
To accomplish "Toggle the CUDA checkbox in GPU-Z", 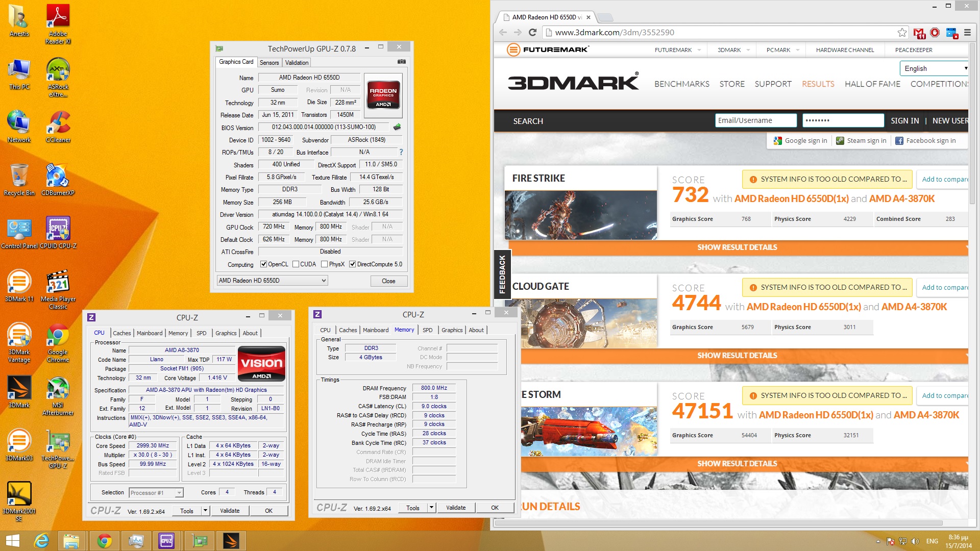I will point(296,264).
